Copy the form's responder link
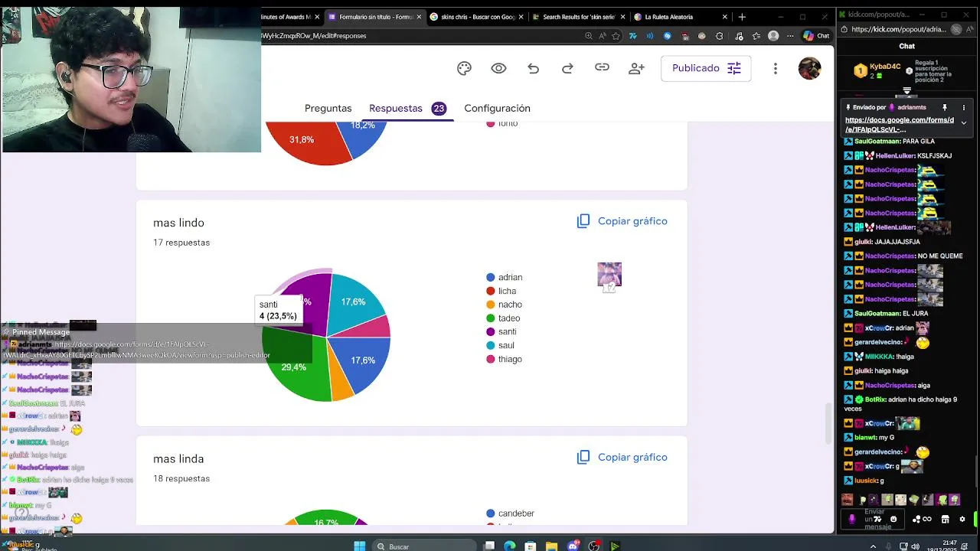This screenshot has height=551, width=980. (602, 68)
